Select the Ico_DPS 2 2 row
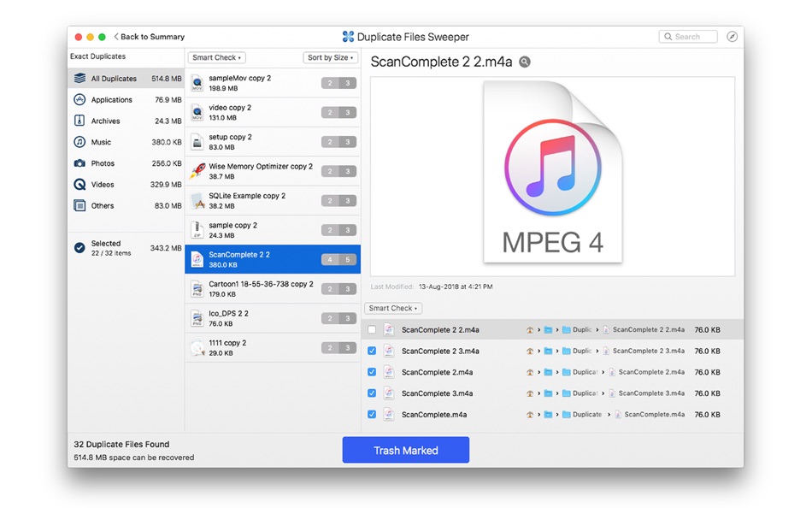This screenshot has height=508, width=812. coord(273,318)
